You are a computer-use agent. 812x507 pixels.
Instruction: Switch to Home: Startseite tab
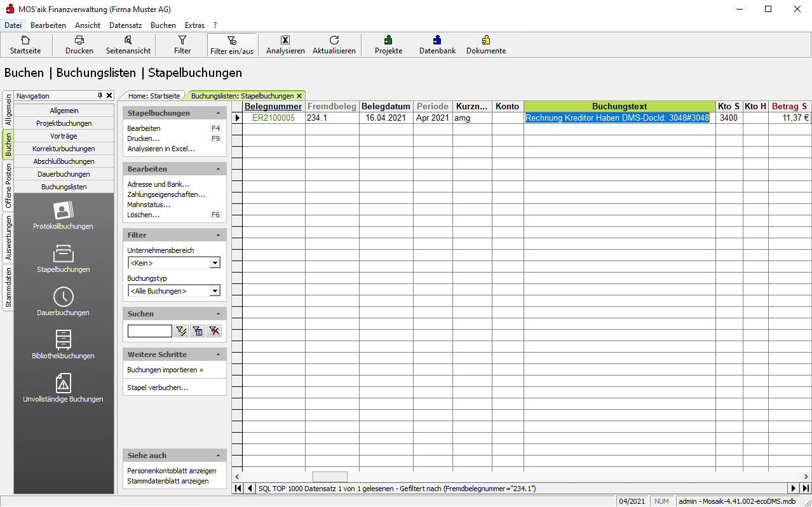pos(154,96)
